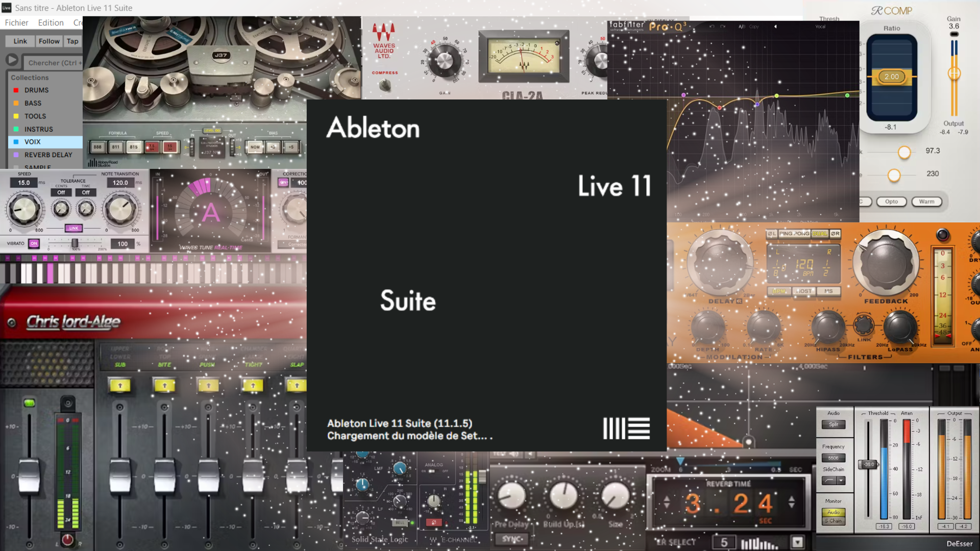This screenshot has height=551, width=980.
Task: Select the DRUMS collection
Action: [45, 90]
